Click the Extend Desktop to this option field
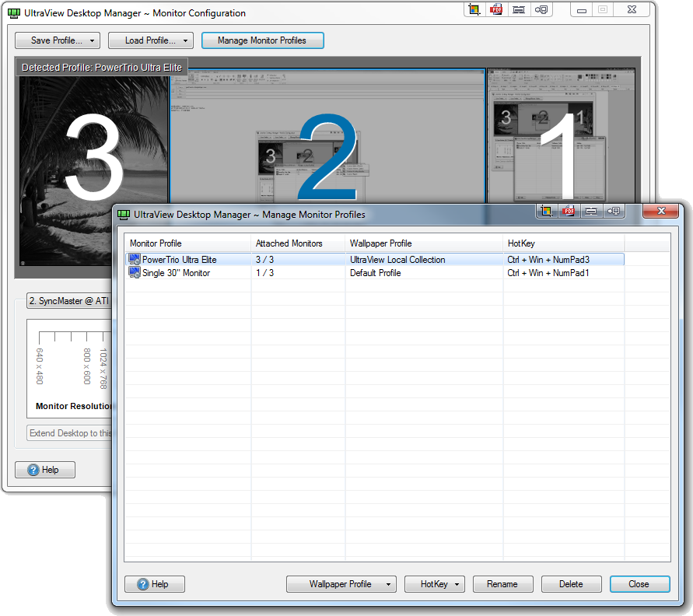The image size is (693, 616). click(x=69, y=433)
